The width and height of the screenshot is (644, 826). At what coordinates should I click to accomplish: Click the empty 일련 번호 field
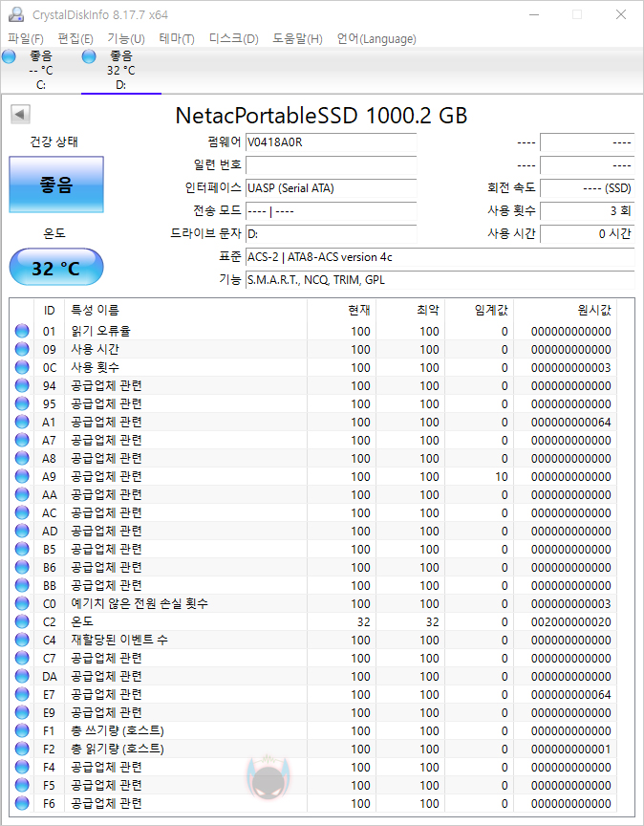(332, 165)
